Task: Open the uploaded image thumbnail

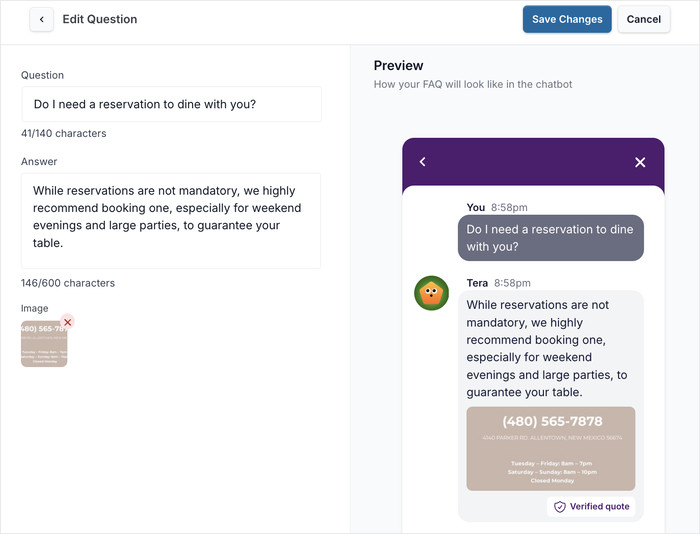Action: click(x=44, y=344)
